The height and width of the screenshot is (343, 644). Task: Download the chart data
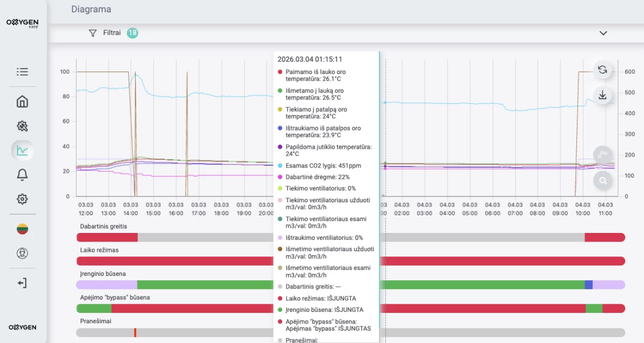(603, 95)
